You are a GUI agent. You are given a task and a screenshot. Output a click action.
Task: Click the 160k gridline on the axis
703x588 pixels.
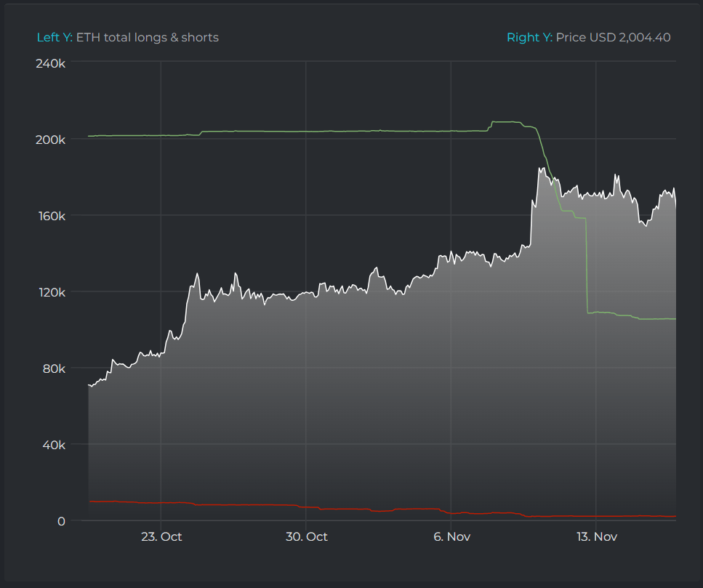[52, 216]
